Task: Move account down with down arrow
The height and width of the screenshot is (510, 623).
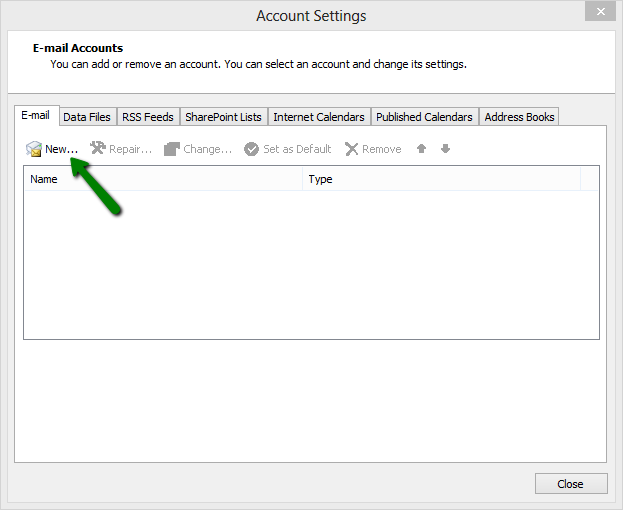Action: (x=446, y=149)
